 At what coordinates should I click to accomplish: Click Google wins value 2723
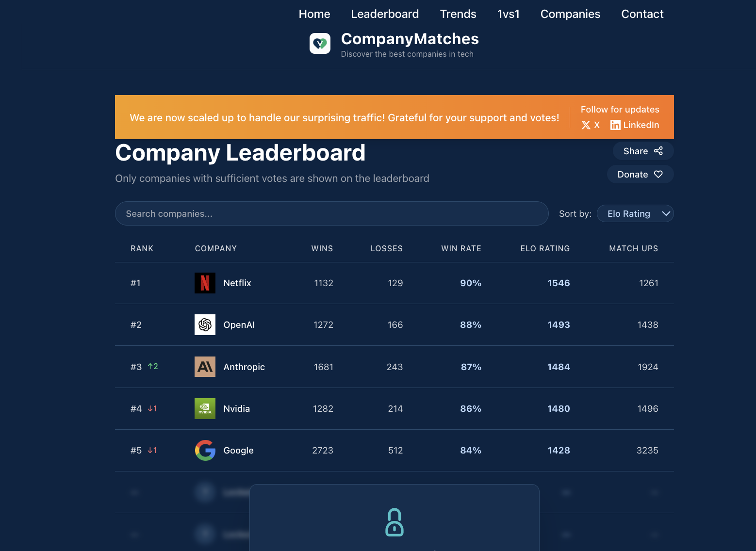tap(323, 450)
